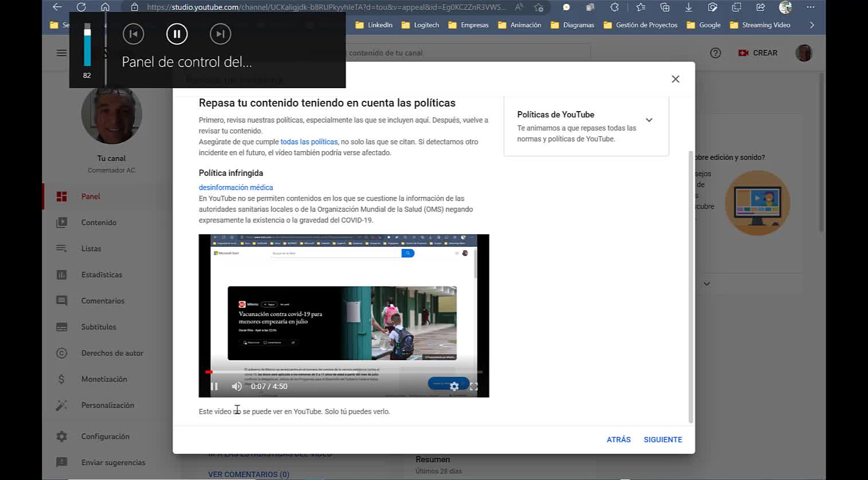
Task: Click VER COMENTARIOS (0) link
Action: point(249,474)
